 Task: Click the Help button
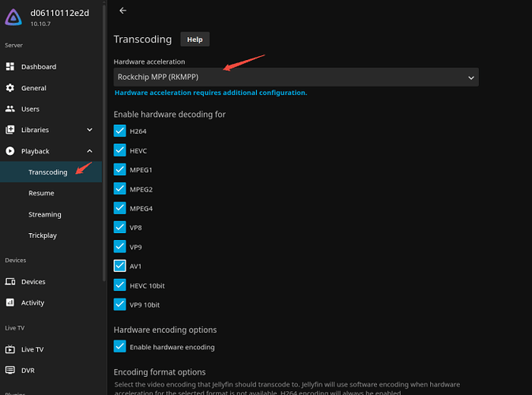pyautogui.click(x=194, y=39)
